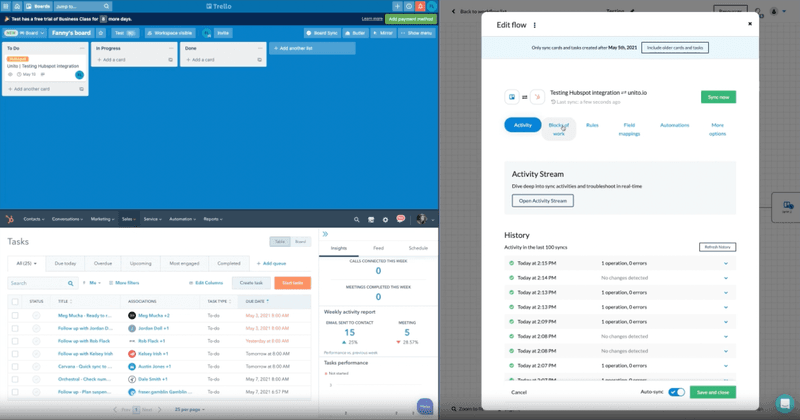Check the Follow up with Jordan row checkbox
Screen dimensions: 800x420
(x=15, y=328)
